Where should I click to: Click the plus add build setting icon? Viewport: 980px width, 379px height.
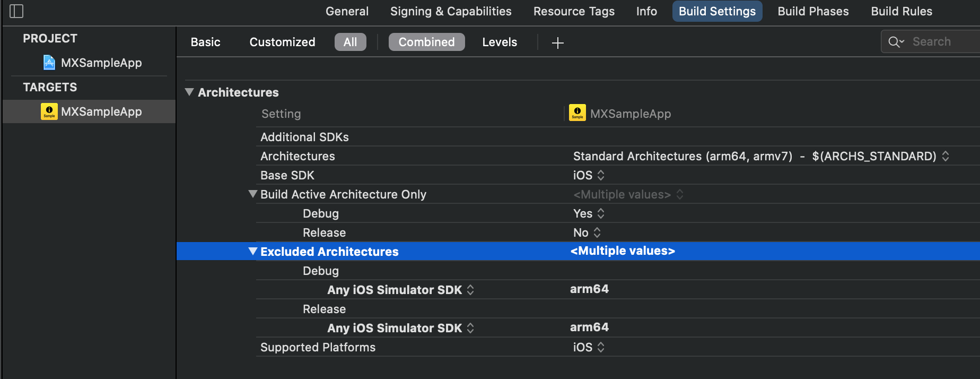pos(557,42)
